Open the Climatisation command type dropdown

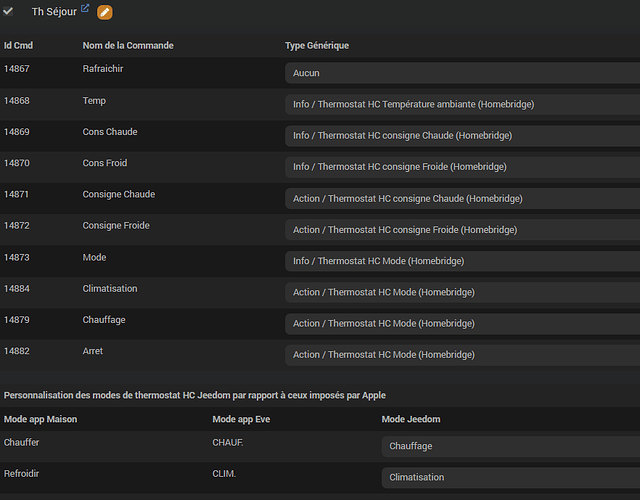click(x=462, y=292)
